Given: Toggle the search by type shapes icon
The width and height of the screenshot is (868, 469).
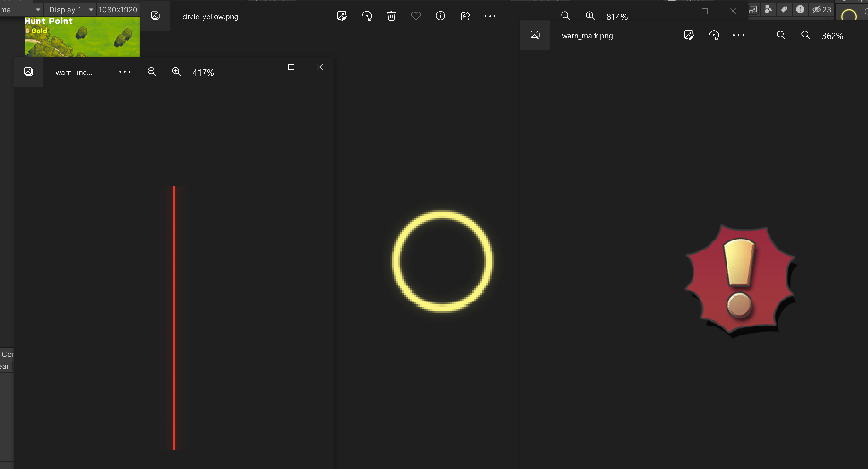Looking at the screenshot, I should 769,9.
